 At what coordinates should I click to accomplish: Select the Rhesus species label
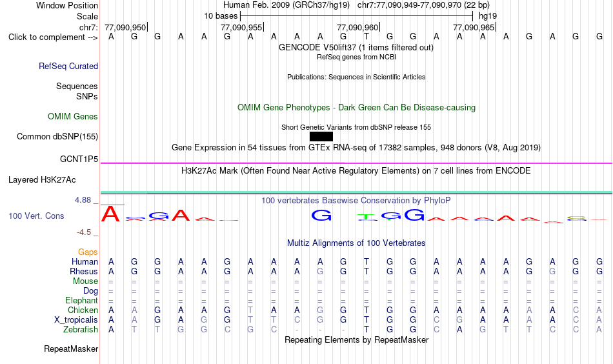(x=84, y=271)
